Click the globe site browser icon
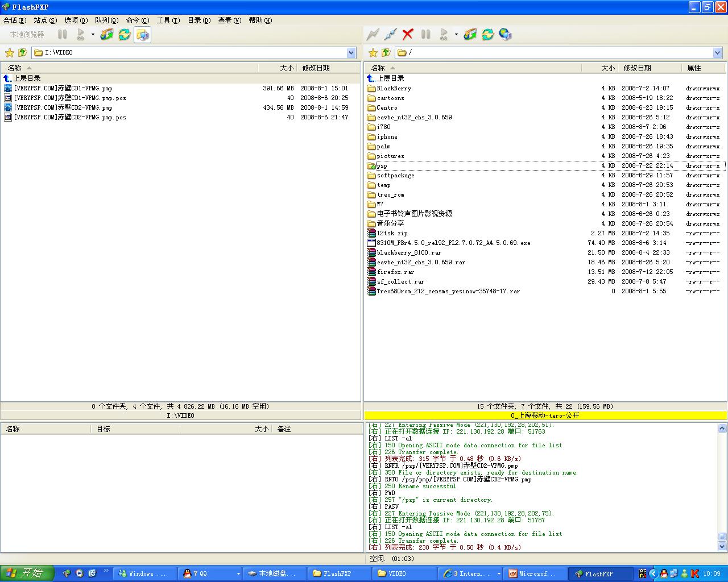This screenshot has height=582, width=728. tap(506, 35)
